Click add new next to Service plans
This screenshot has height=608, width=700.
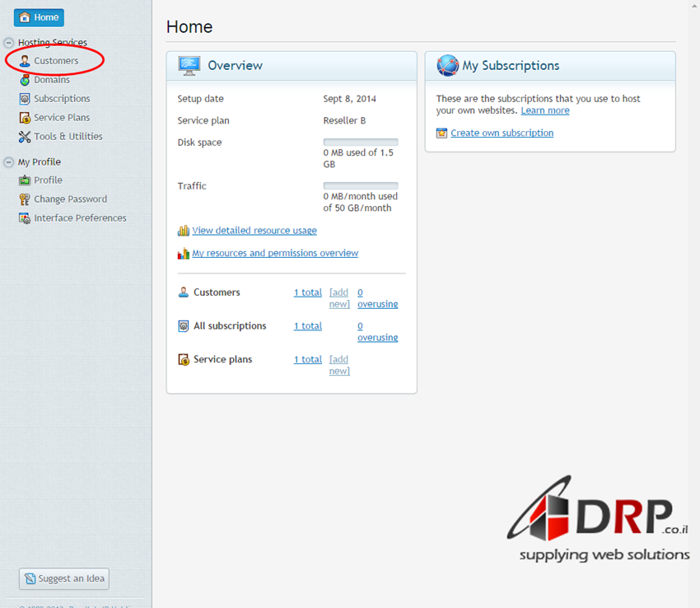338,365
